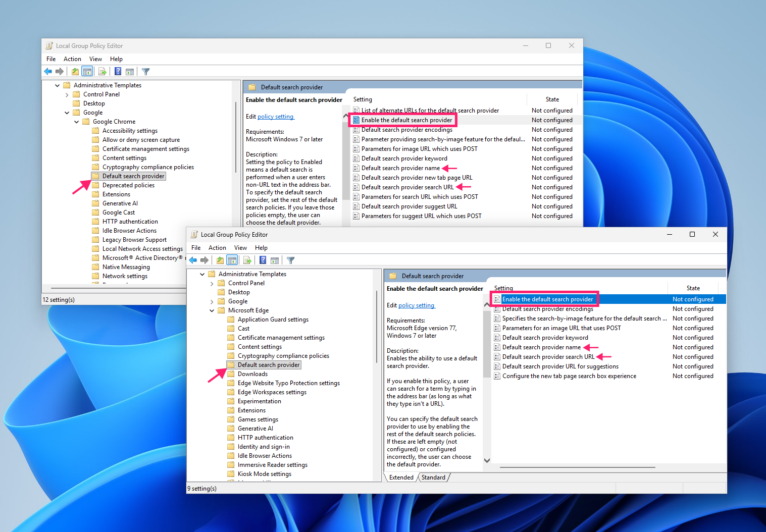Select 'Default search provider' folder in front tree
766x532 pixels.
click(269, 365)
